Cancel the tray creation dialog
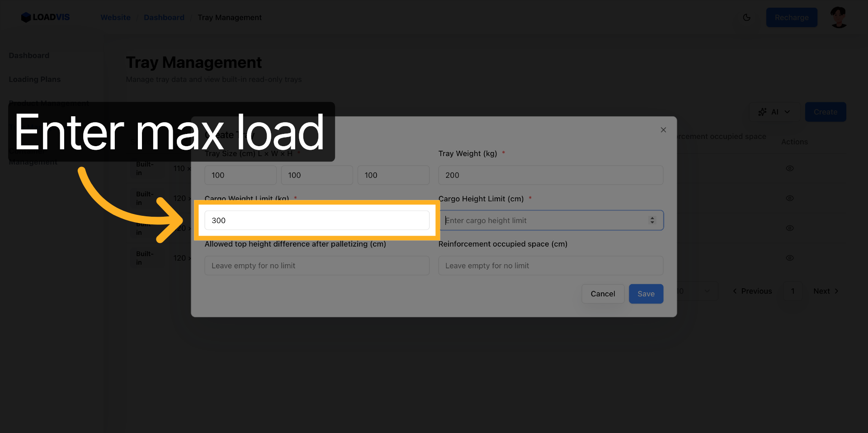The height and width of the screenshot is (433, 868). pos(603,294)
